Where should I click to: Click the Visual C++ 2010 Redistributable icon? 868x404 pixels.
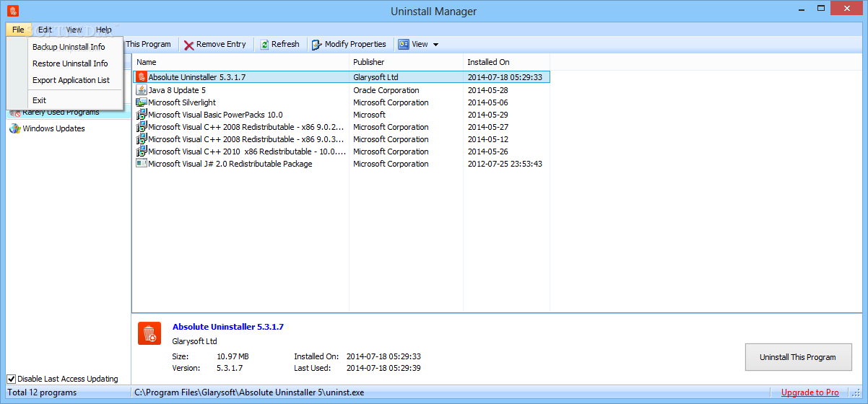point(142,151)
